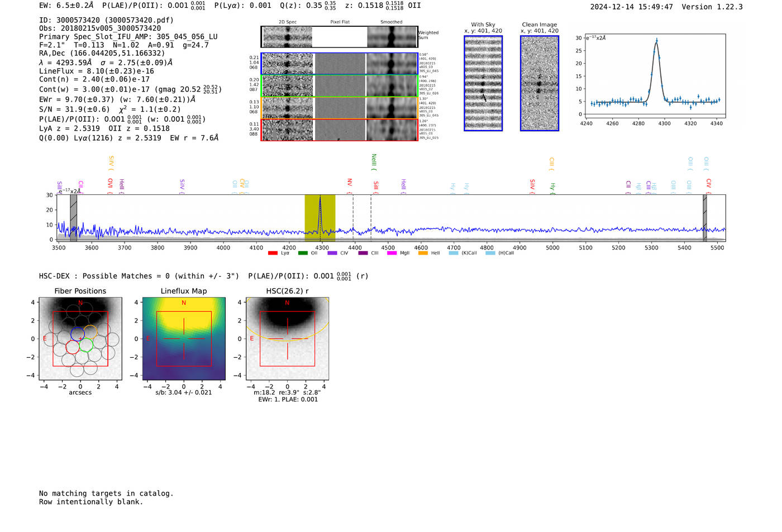Screen dimensions: 782x532
Task: Click the orange CIII] line marker label
Action: pyautogui.click(x=551, y=164)
